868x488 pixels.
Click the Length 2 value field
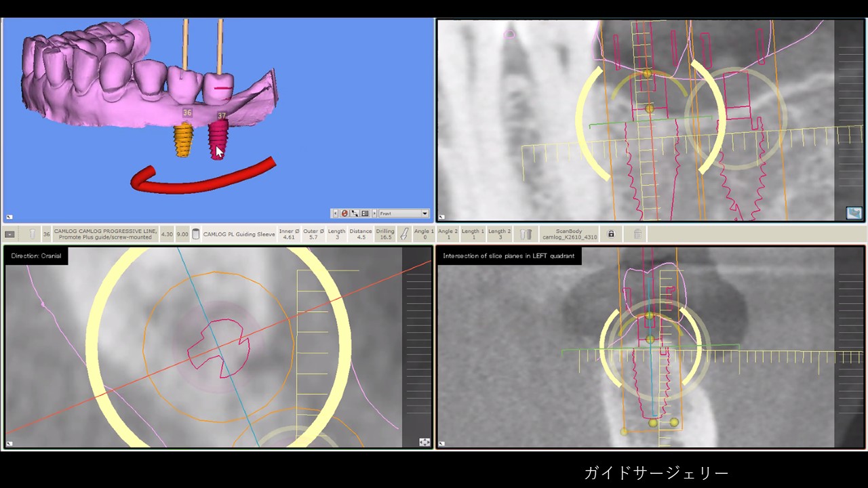pos(499,235)
